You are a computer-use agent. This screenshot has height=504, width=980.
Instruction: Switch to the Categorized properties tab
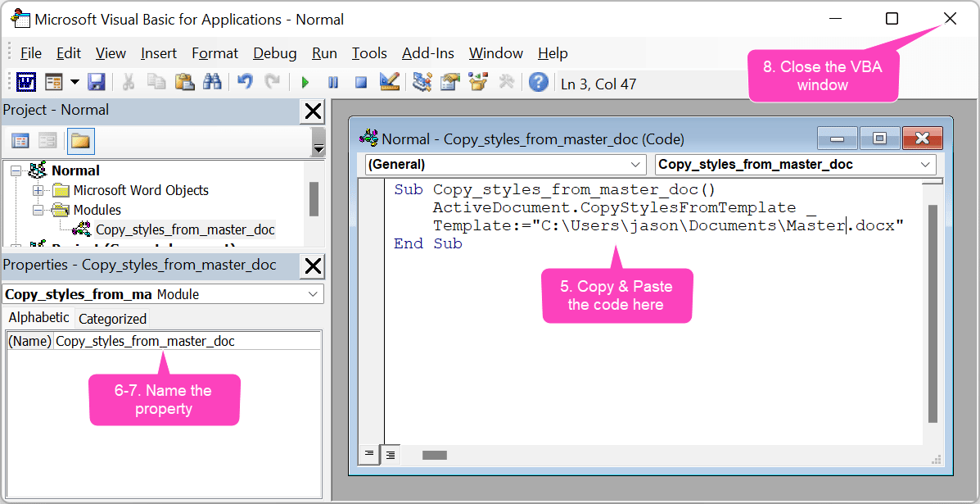(x=112, y=319)
